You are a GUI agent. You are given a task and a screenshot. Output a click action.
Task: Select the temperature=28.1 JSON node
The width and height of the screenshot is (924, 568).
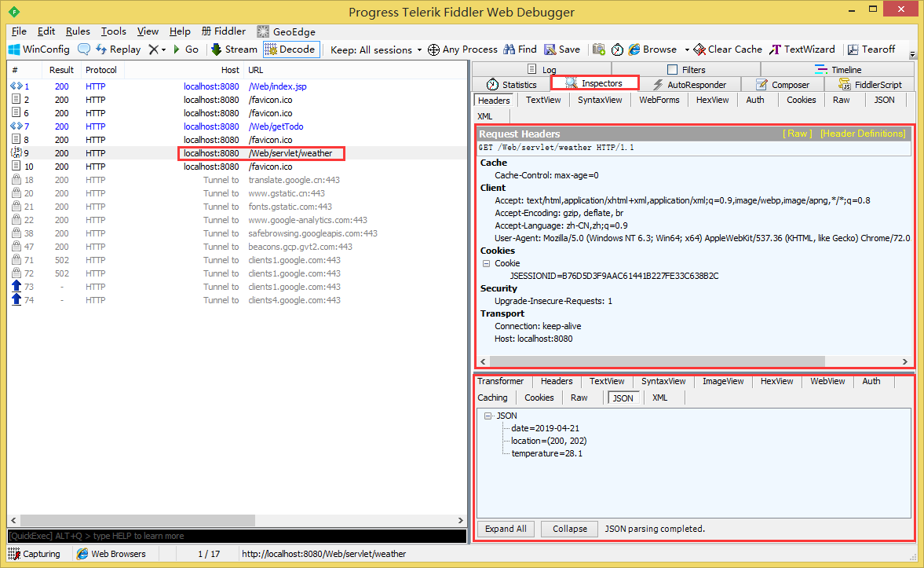coord(547,453)
